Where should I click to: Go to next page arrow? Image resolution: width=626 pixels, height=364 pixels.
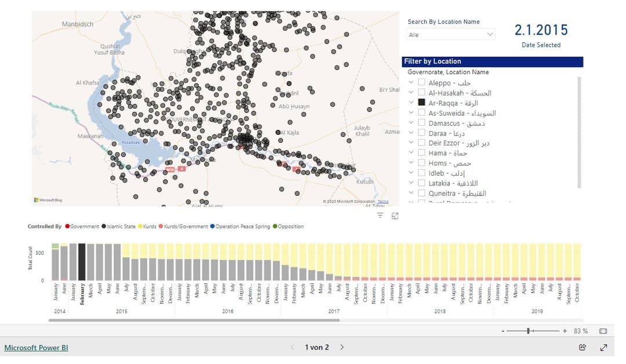(x=342, y=347)
